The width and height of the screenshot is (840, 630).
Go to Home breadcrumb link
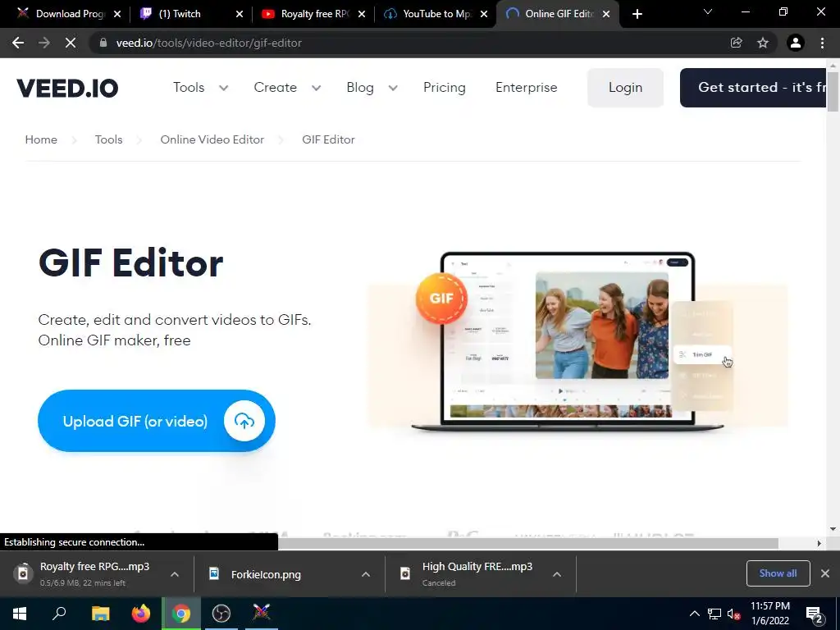[41, 139]
